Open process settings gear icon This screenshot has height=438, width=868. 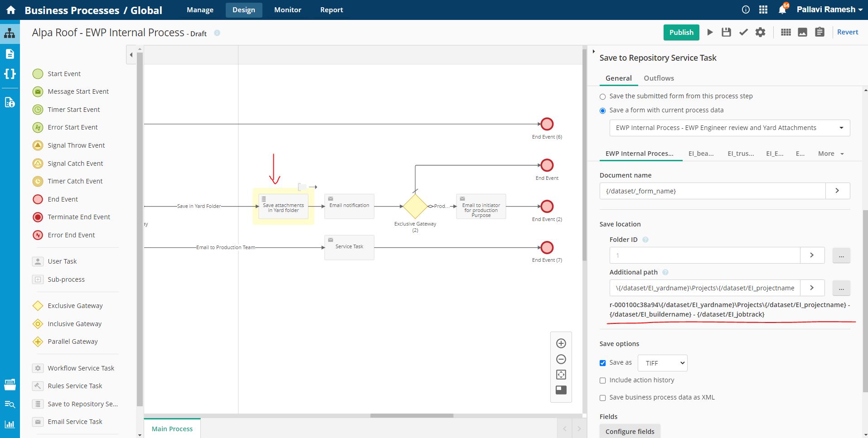760,32
